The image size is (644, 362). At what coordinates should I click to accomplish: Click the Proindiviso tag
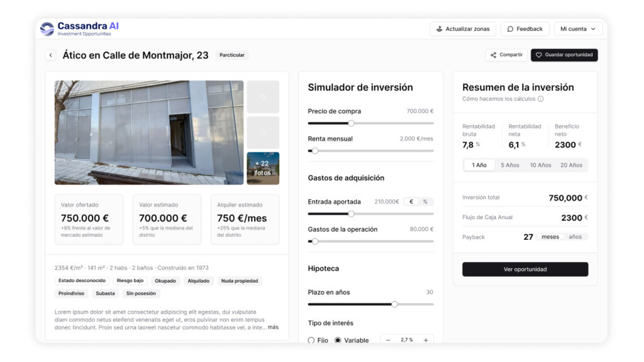[x=72, y=293]
